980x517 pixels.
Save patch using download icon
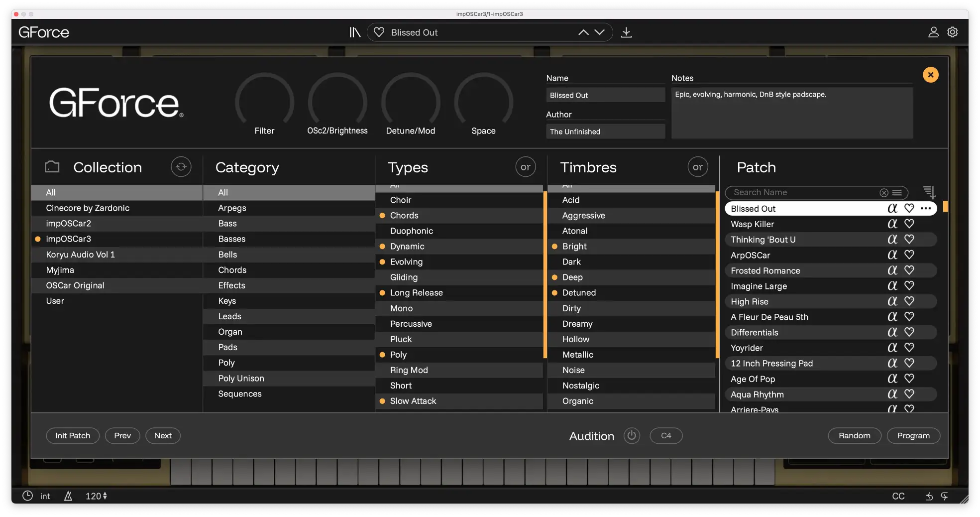[627, 32]
